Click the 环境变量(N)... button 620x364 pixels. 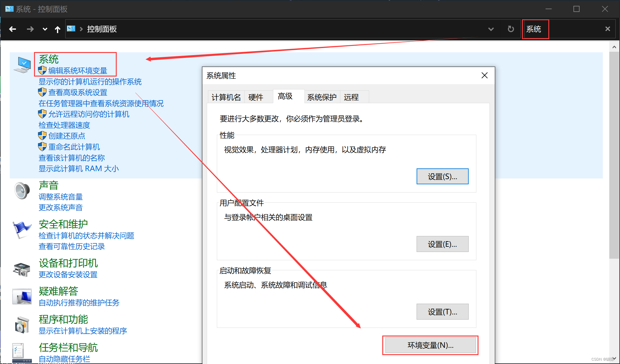click(x=430, y=345)
